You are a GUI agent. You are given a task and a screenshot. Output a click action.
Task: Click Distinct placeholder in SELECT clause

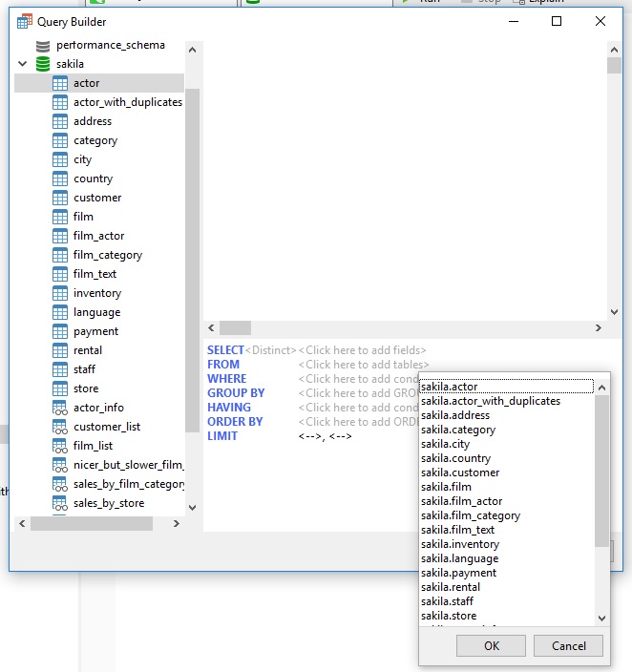point(271,350)
